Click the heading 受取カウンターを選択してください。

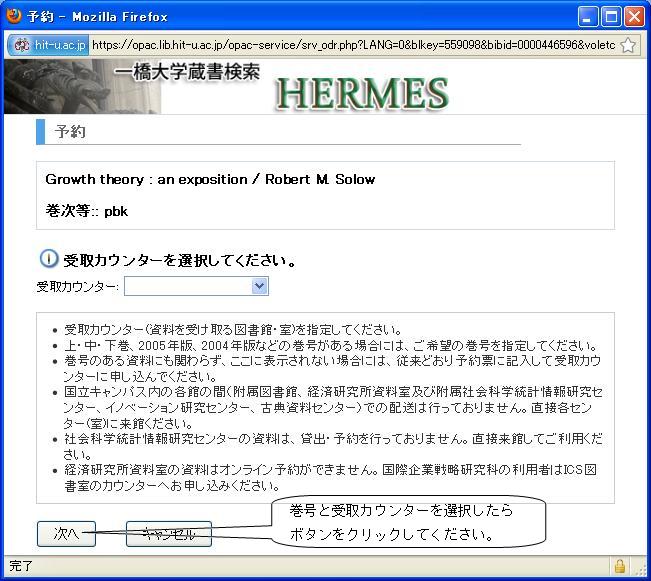(x=180, y=261)
